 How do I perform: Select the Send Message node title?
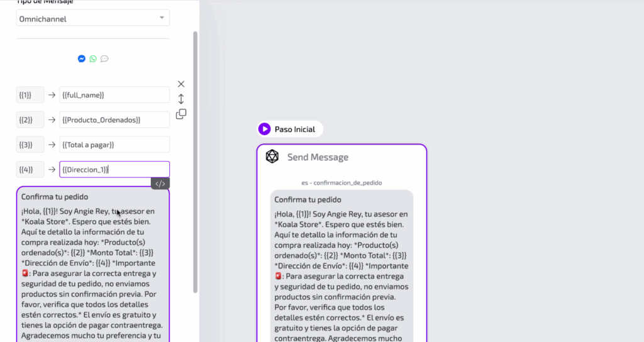(318, 157)
